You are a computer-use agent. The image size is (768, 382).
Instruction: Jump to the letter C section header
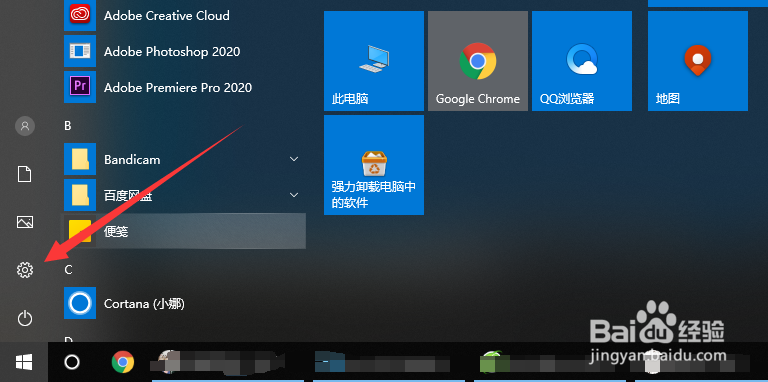[x=68, y=269]
